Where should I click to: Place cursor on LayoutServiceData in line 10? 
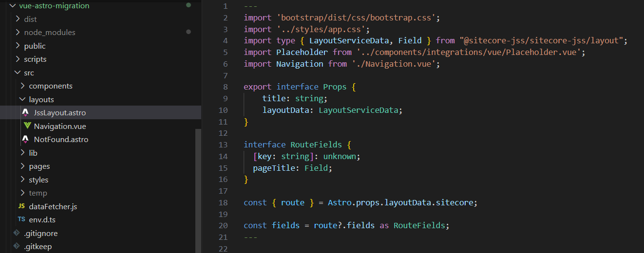(x=359, y=110)
